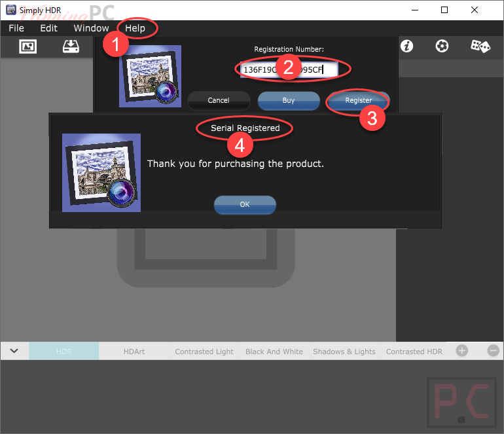Select the HDR preset tab
Screen dimensions: 504x434
click(x=64, y=351)
